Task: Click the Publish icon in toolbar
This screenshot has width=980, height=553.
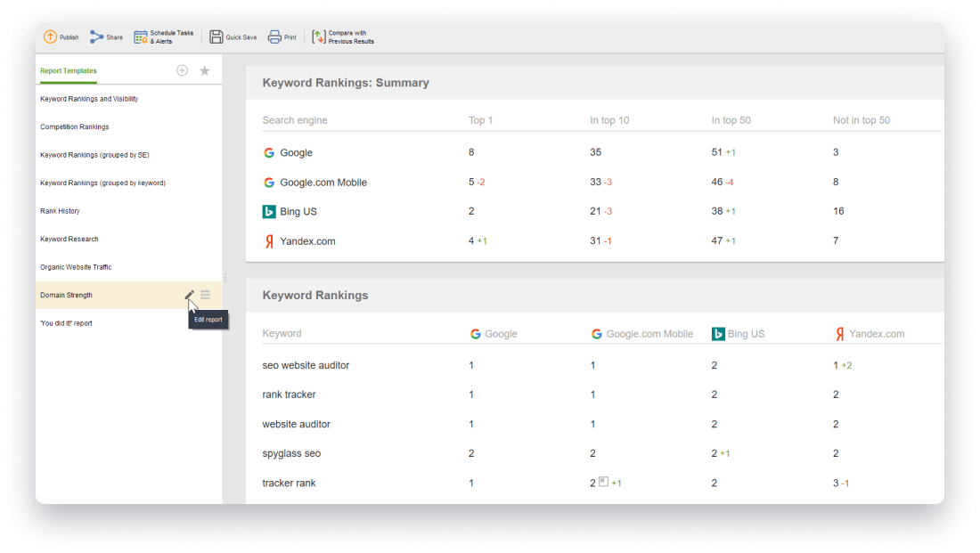Action: point(51,37)
